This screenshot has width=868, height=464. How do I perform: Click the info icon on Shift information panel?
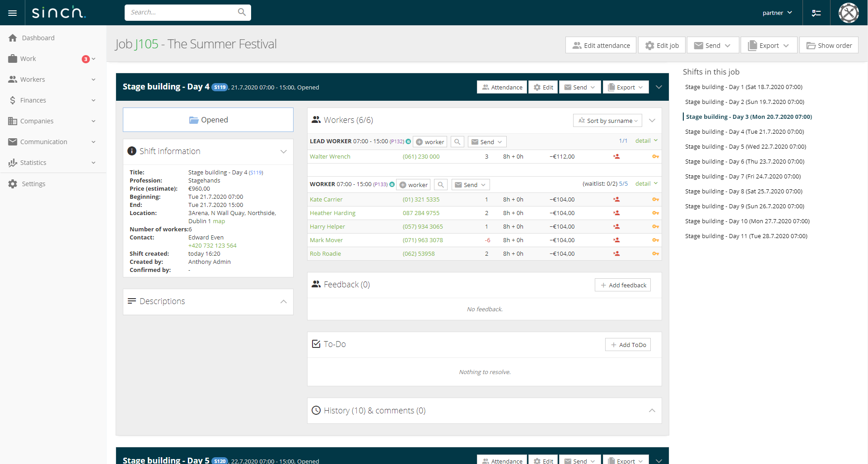click(132, 151)
